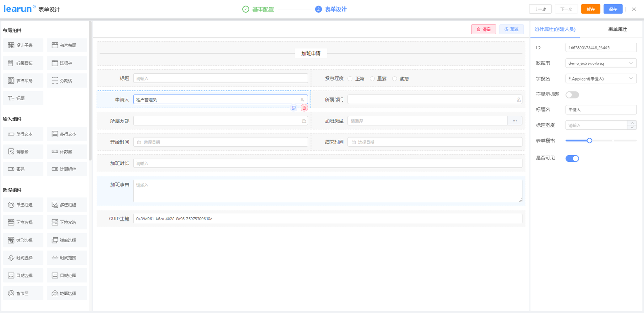Click the 预览 preview button
Image resolution: width=644 pixels, height=313 pixels.
coord(512,29)
